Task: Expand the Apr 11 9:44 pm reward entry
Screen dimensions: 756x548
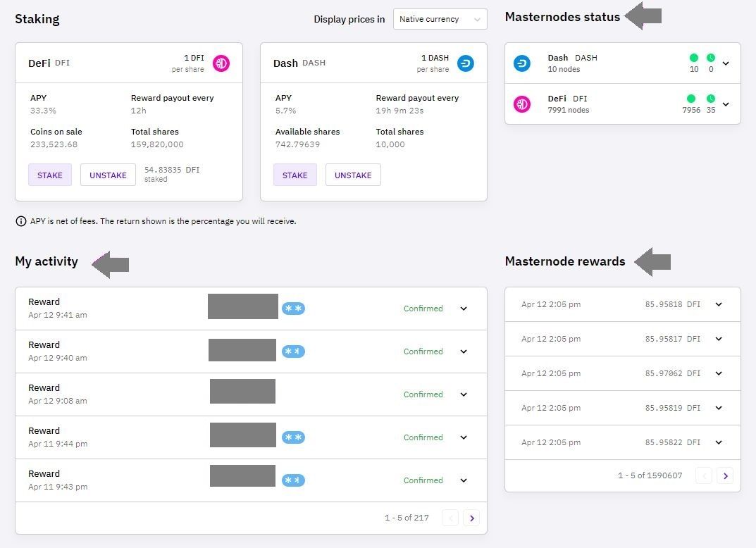Action: click(x=464, y=437)
